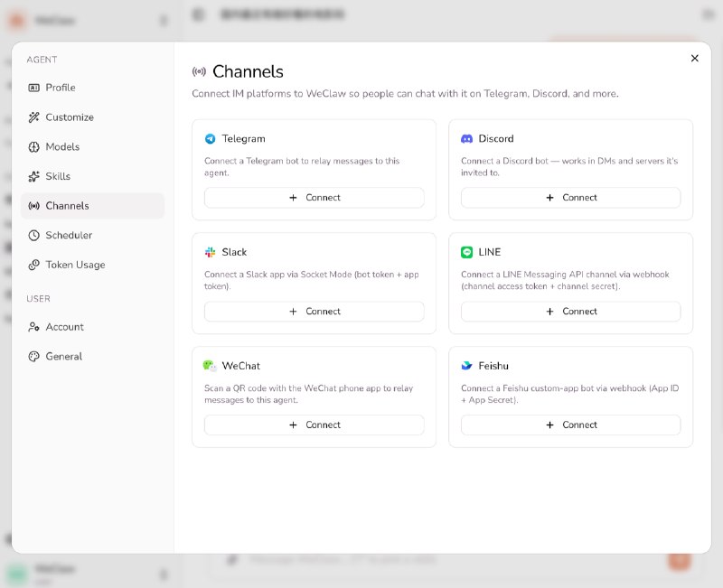
Task: Click the Profile card icon
Action: coord(33,88)
